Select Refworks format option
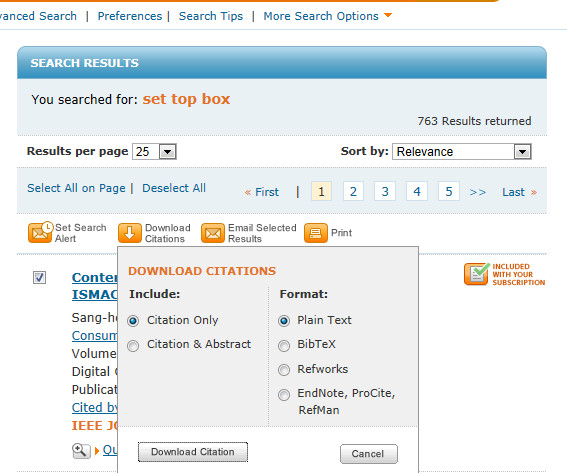This screenshot has height=473, width=567. click(284, 370)
